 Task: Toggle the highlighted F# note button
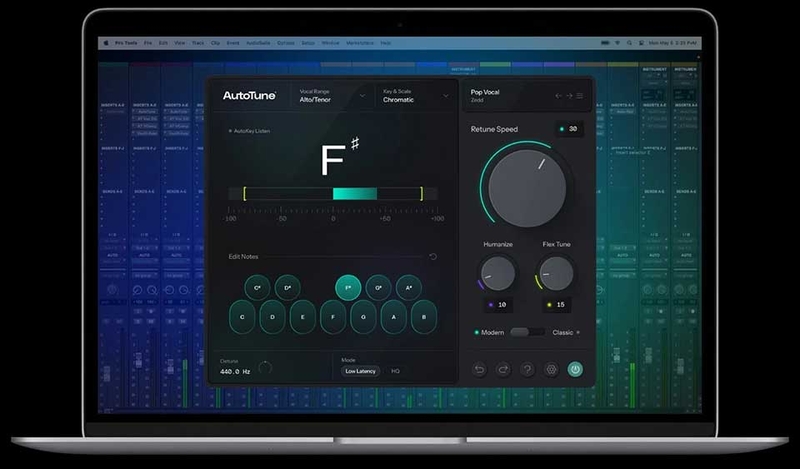tap(348, 288)
